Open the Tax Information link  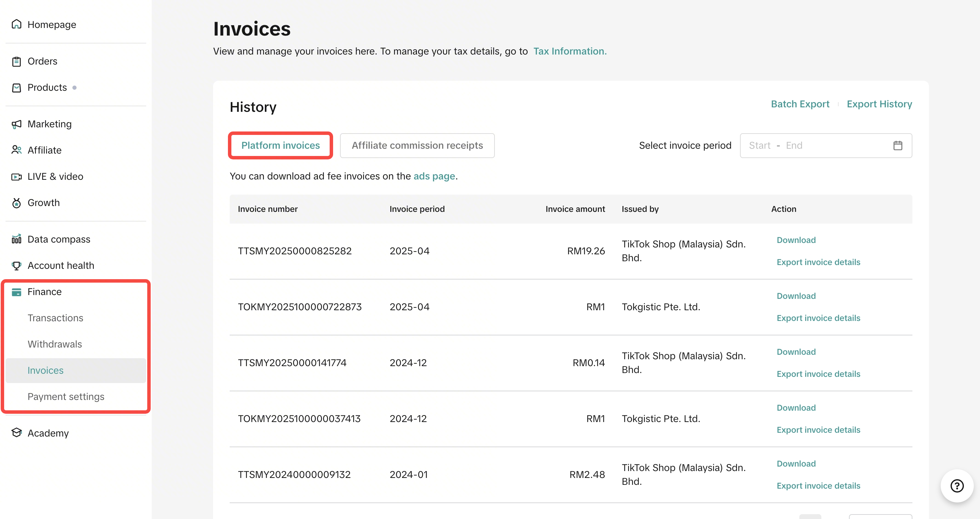point(570,51)
